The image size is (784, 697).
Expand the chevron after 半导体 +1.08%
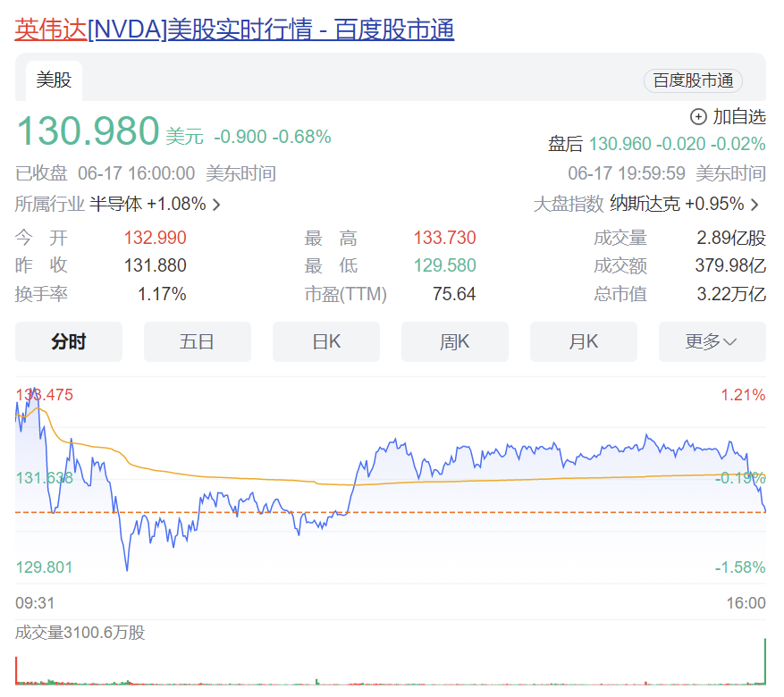(216, 205)
